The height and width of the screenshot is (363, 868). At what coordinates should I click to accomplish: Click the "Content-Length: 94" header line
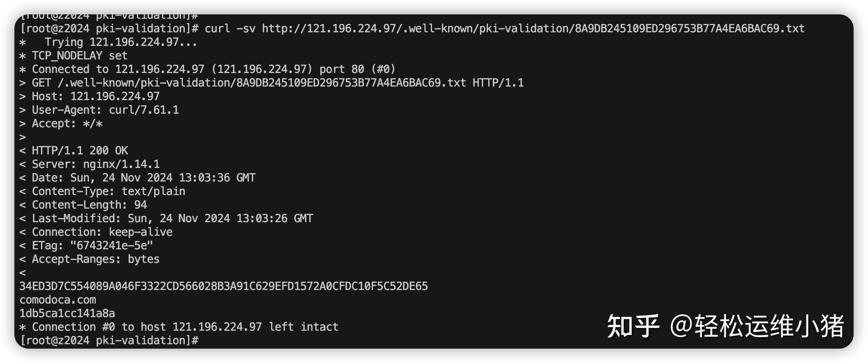click(89, 205)
